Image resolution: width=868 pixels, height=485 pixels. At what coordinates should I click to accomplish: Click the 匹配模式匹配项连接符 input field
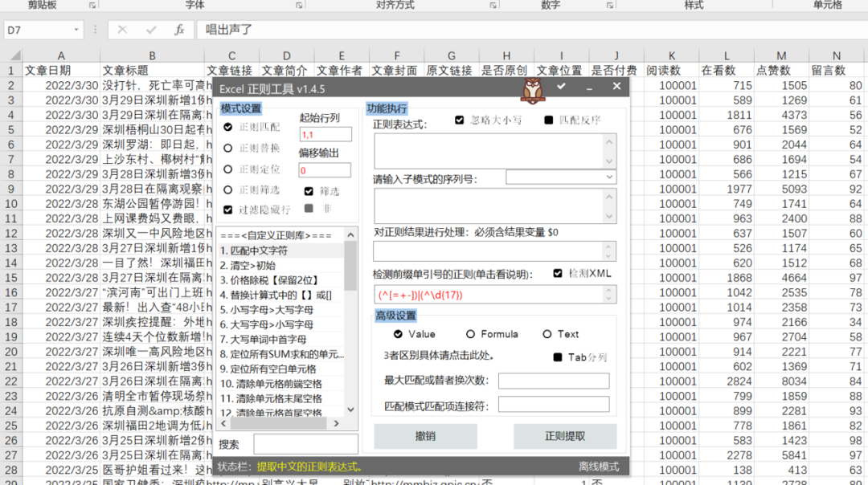(x=554, y=404)
